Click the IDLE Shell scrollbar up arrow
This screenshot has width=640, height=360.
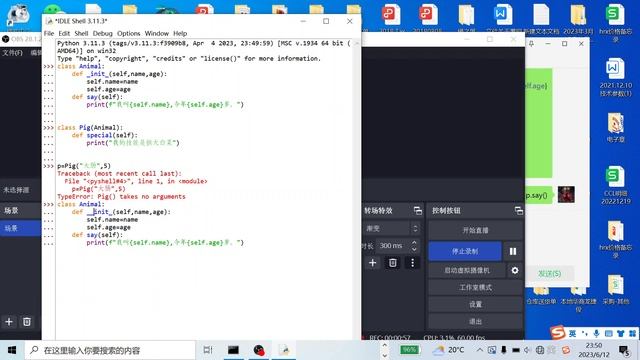(x=356, y=43)
